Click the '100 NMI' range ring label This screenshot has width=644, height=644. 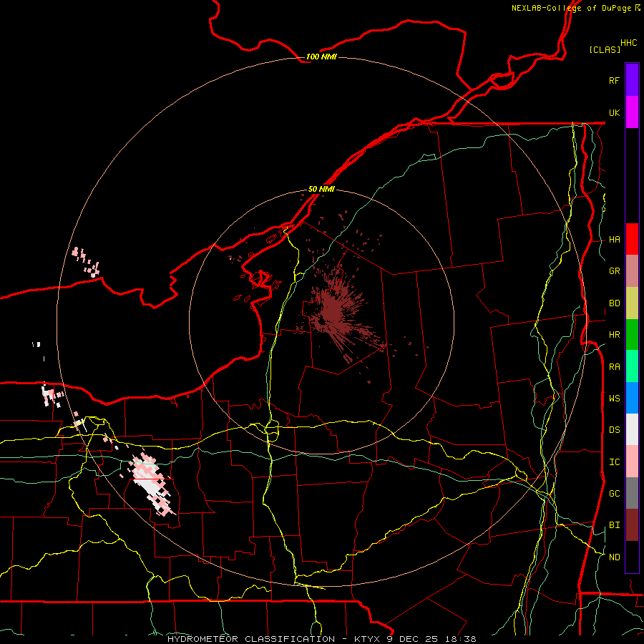[x=321, y=57]
